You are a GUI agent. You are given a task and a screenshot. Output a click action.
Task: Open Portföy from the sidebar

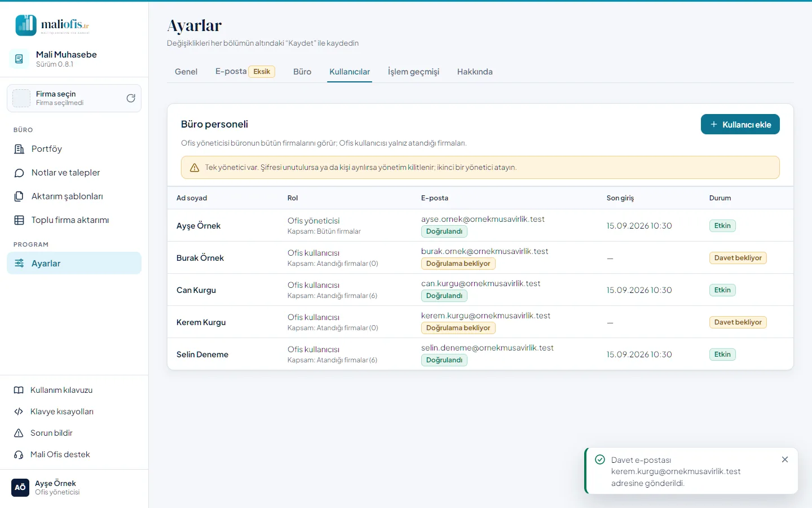[x=74, y=149]
